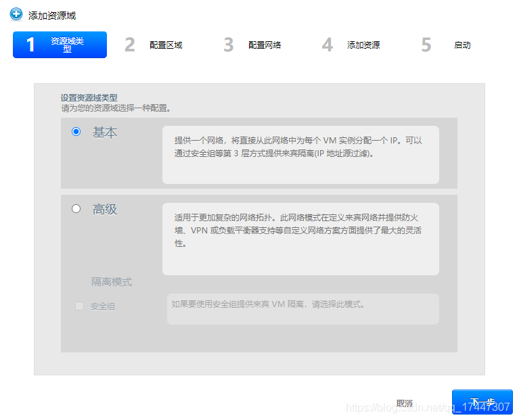Image resolution: width=517 pixels, height=420 pixels.
Task: Open step 1 资源域类型 tab
Action: click(60, 45)
